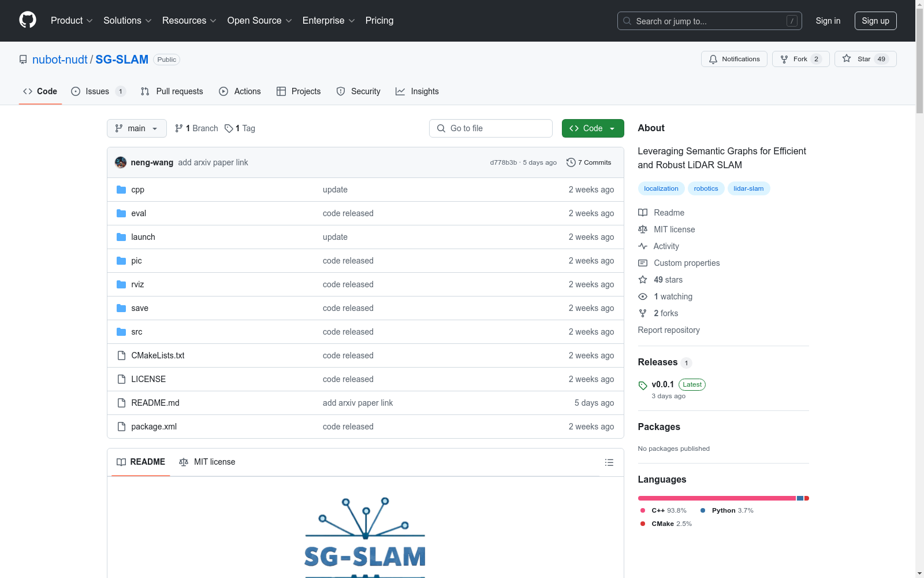
Task: Open the README outline list icon
Action: (x=609, y=462)
